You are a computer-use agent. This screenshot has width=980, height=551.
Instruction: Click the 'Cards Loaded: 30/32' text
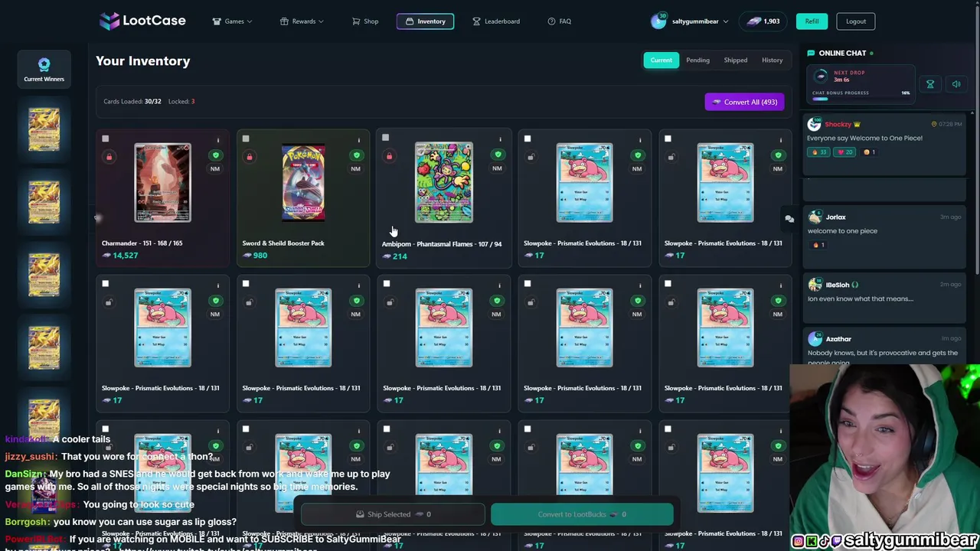[x=132, y=101]
